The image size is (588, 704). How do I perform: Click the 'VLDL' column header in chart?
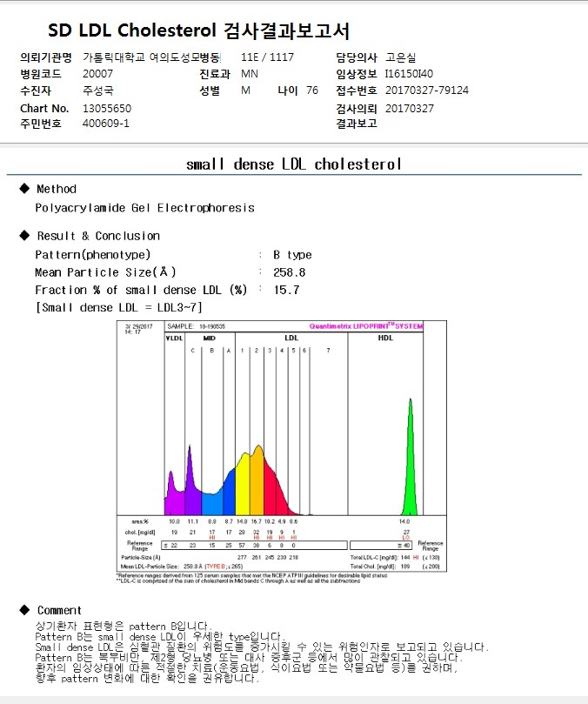175,339
